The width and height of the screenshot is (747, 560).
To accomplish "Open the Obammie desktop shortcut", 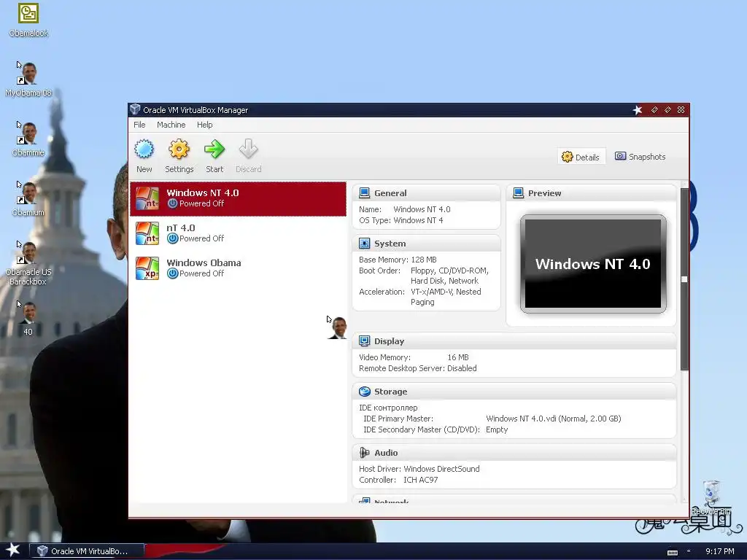I will (x=28, y=139).
